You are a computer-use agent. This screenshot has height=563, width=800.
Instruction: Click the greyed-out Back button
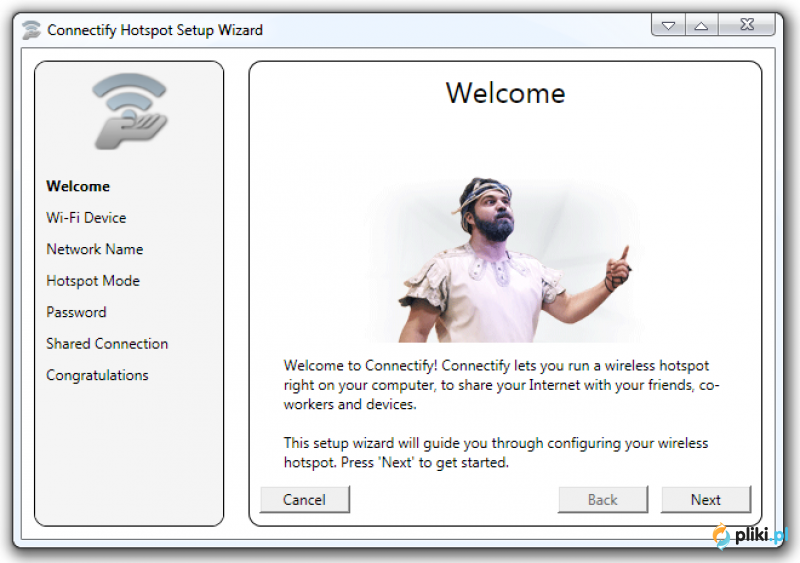(603, 499)
